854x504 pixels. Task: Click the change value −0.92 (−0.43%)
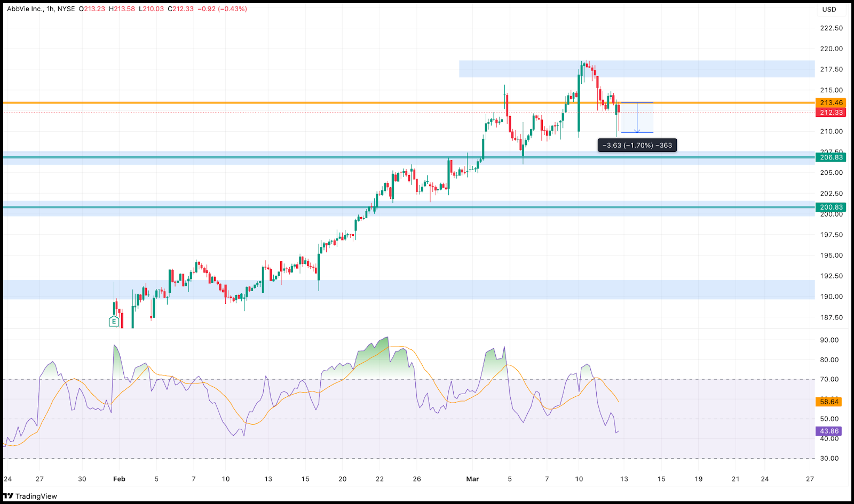[x=223, y=9]
